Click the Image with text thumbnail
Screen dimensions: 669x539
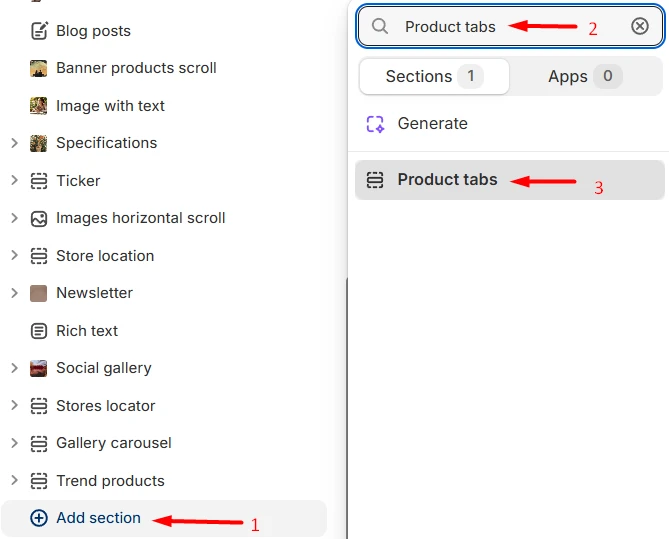click(x=38, y=106)
